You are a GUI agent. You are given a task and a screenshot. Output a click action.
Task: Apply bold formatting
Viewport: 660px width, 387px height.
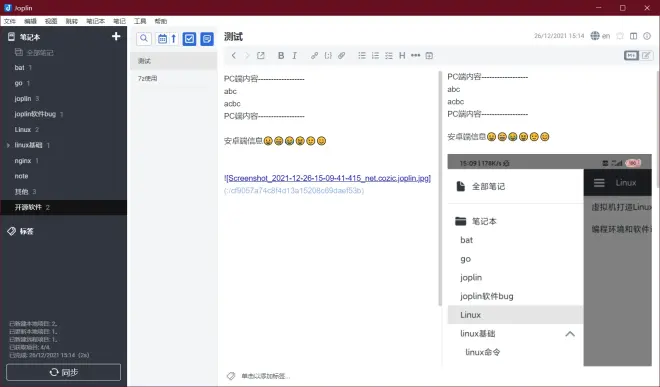[281, 56]
